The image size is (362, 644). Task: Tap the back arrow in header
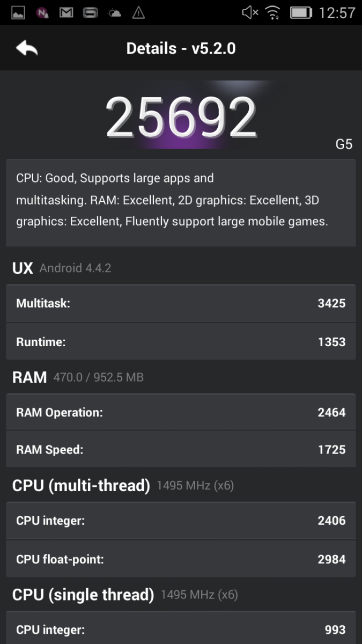[x=27, y=48]
